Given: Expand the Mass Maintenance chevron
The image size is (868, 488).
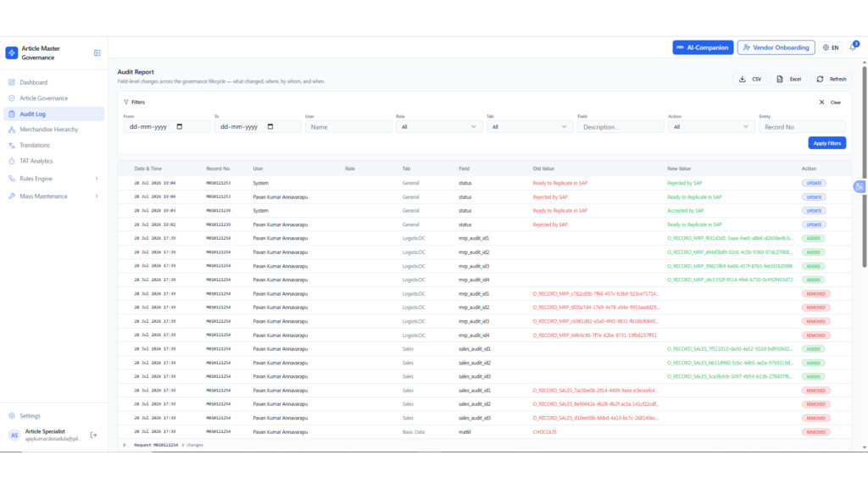Looking at the screenshot, I should click(x=97, y=197).
